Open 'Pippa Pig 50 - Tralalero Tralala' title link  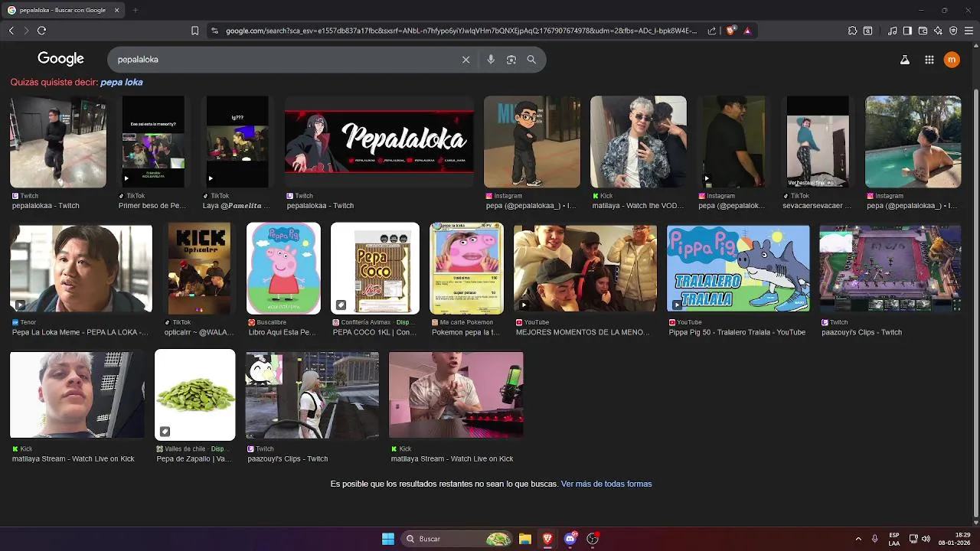737,332
